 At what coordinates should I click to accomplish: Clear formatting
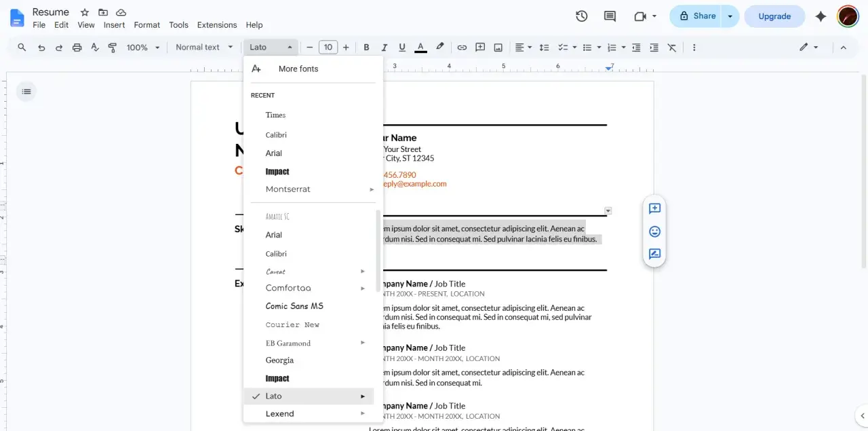pos(672,48)
